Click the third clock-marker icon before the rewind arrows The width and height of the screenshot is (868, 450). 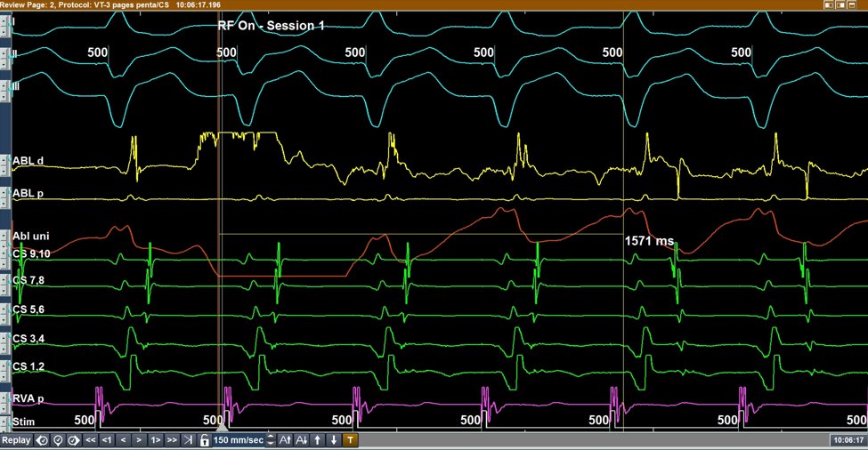(74, 440)
